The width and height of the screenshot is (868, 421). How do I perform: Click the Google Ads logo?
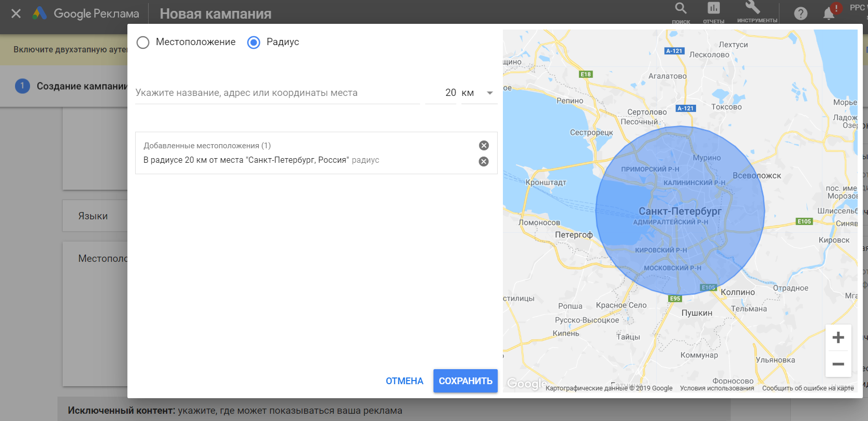coord(40,13)
